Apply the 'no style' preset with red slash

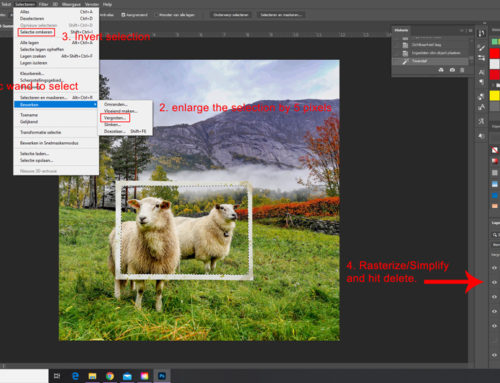pyautogui.click(x=495, y=150)
